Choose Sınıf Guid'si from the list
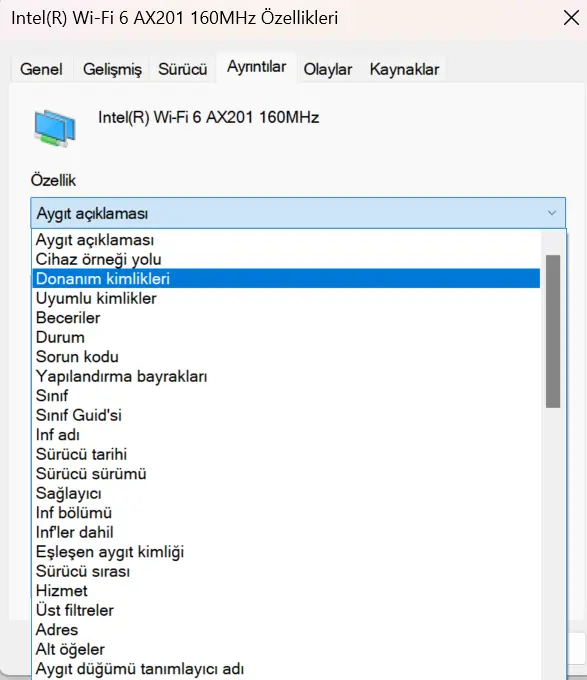This screenshot has width=587, height=680. [x=286, y=415]
